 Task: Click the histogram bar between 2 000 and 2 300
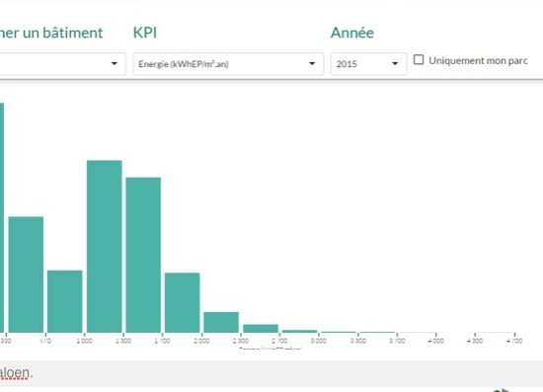tap(221, 323)
